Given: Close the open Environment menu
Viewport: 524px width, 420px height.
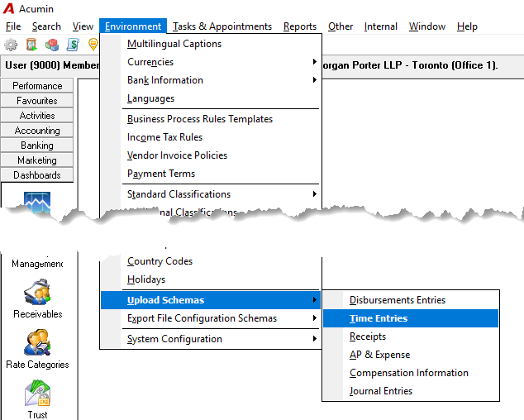Looking at the screenshot, I should [133, 26].
